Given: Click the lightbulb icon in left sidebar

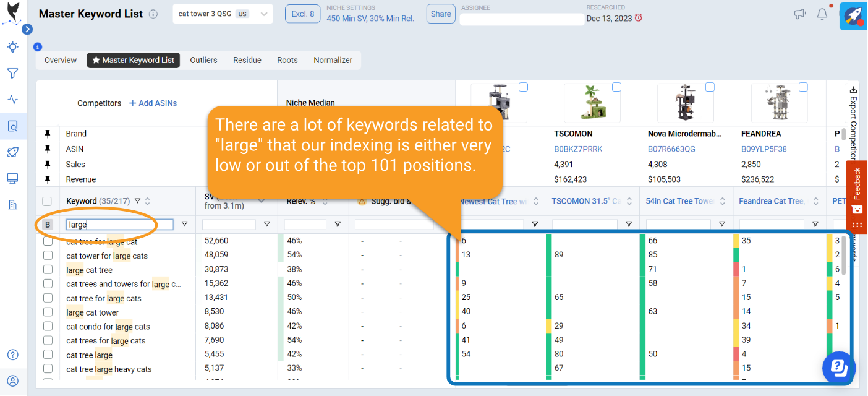Looking at the screenshot, I should tap(13, 47).
